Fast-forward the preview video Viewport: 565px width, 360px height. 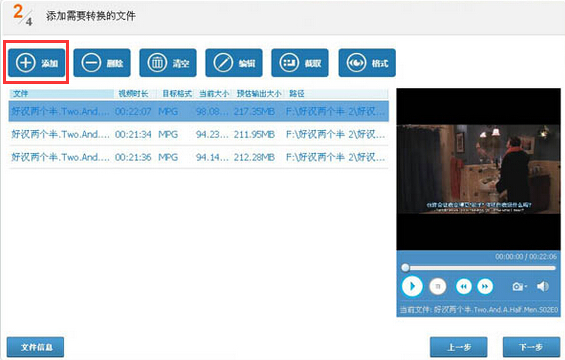pos(485,286)
